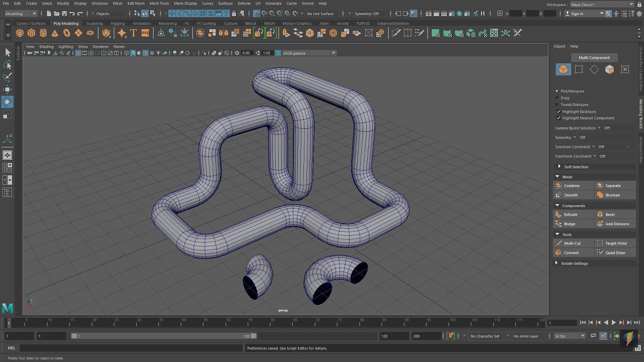Open the Workspace Maya Classic dropdown

click(602, 5)
